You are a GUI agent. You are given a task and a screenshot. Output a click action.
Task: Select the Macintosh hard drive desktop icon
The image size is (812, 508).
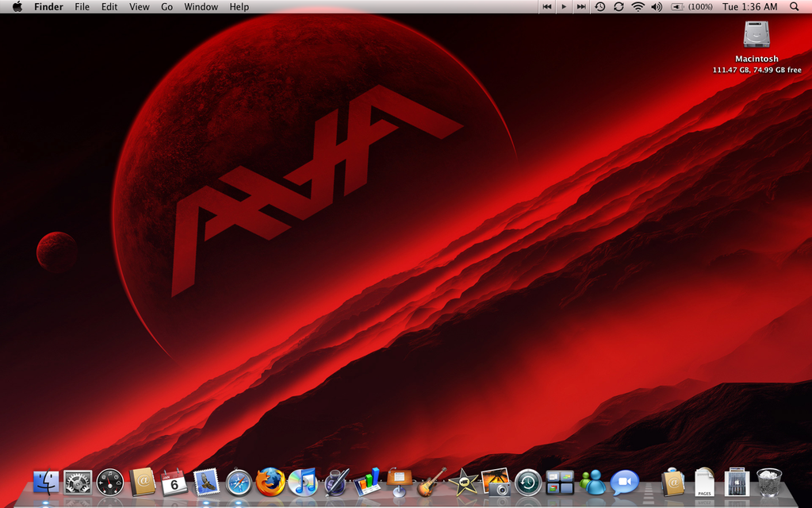pos(756,35)
